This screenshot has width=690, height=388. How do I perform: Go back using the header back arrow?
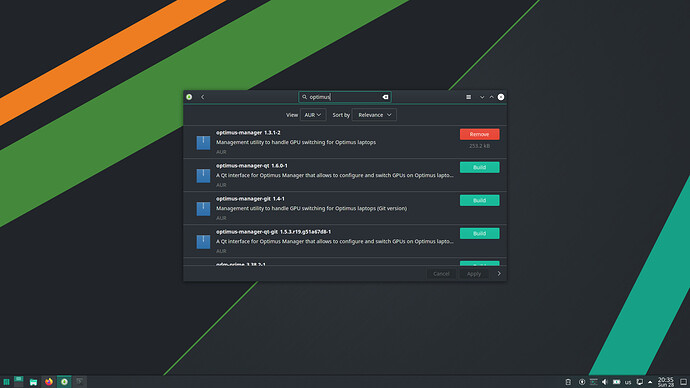pos(203,97)
